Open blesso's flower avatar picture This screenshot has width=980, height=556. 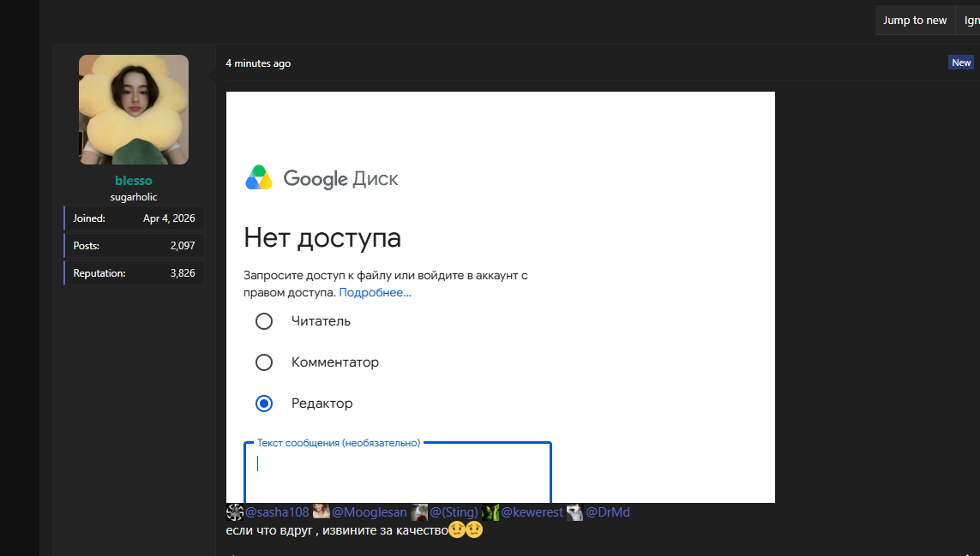[x=134, y=110]
